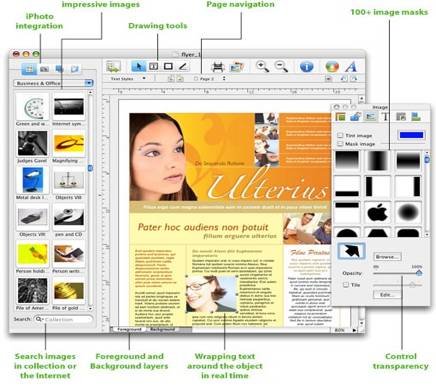The height and width of the screenshot is (387, 436).
Task: Click the Browse... button
Action: 386,257
